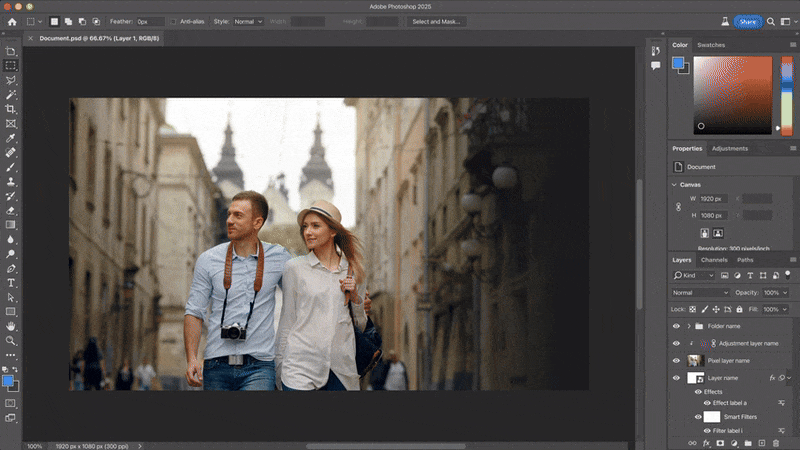Pick the Eyedropper tool
This screenshot has width=800, height=450.
pos(11,138)
